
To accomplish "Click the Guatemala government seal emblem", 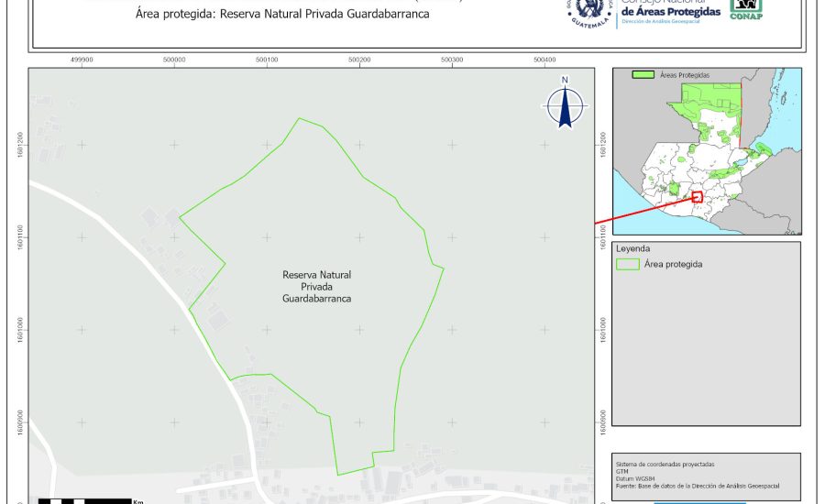I will [588, 12].
